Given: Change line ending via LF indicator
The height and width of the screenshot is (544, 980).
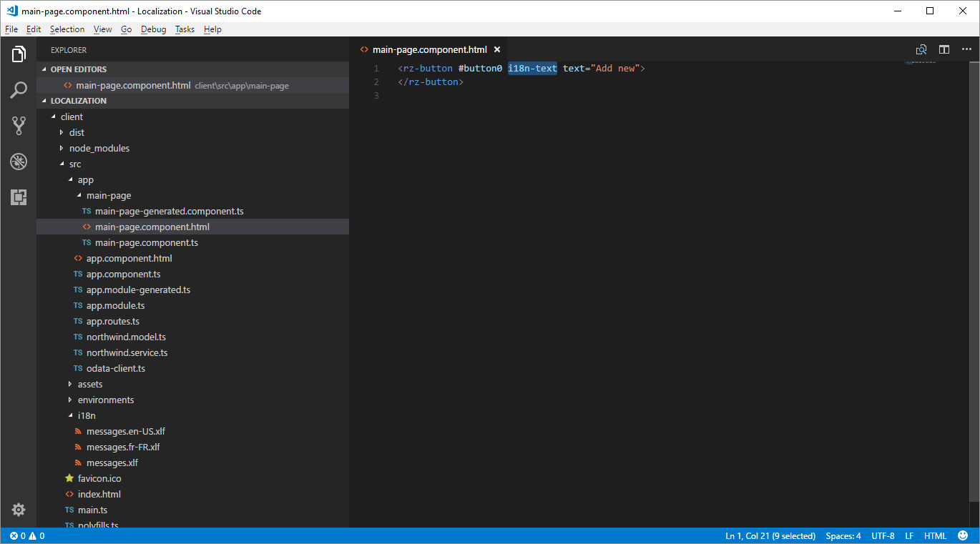Looking at the screenshot, I should coord(909,535).
